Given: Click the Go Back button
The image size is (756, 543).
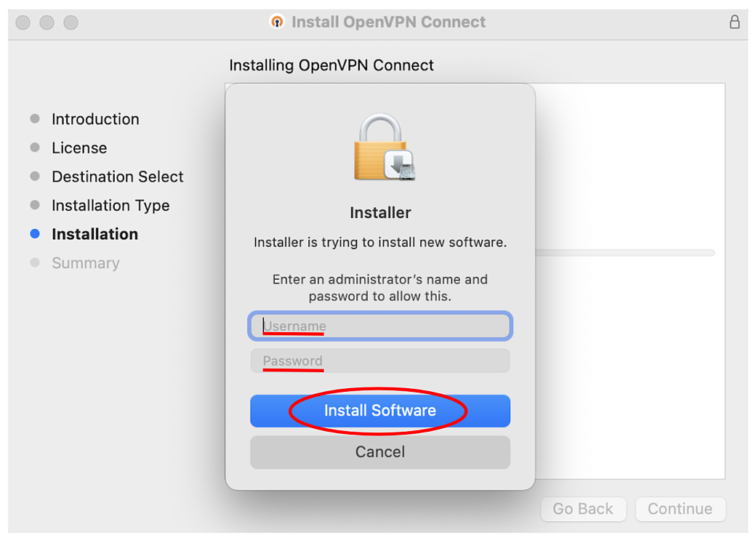Looking at the screenshot, I should [x=583, y=509].
